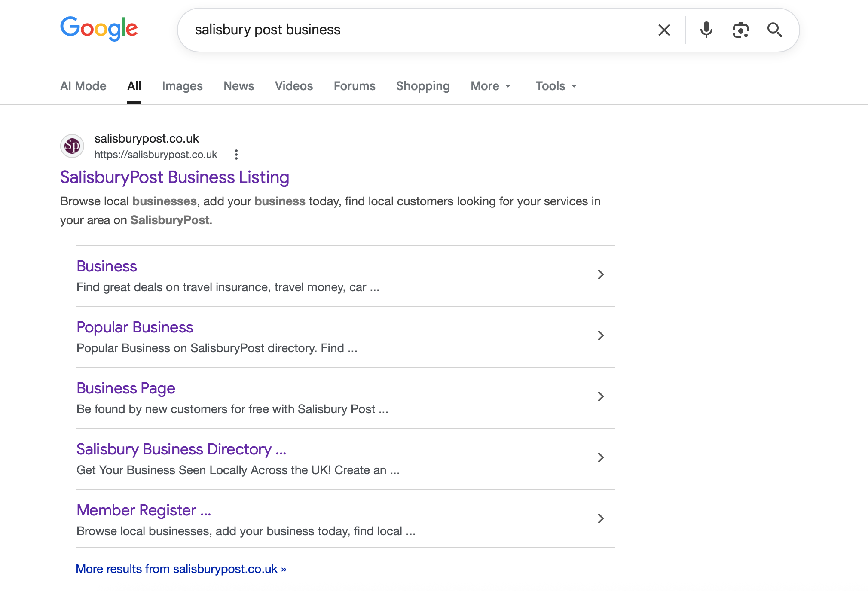Click the Google logo
Screen dimensions: 868x591
tap(99, 29)
